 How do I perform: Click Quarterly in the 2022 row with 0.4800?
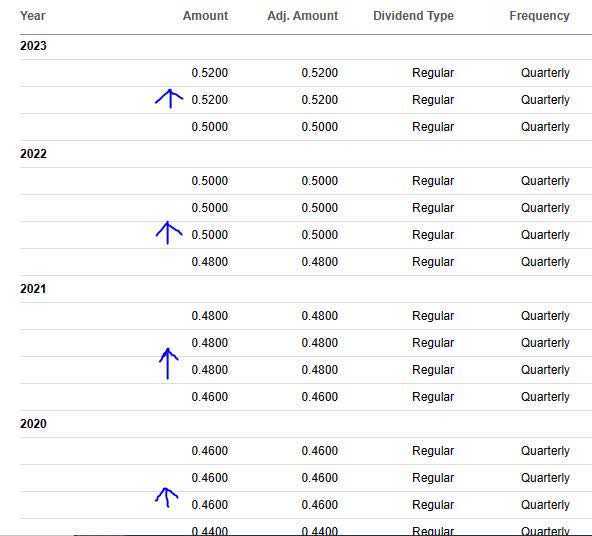point(545,262)
